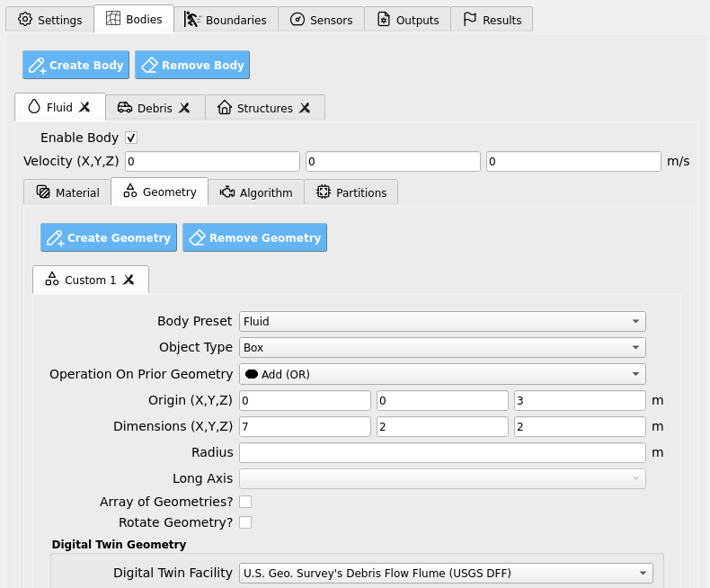
Task: Click the Geometry shapes icon
Action: coord(130,191)
